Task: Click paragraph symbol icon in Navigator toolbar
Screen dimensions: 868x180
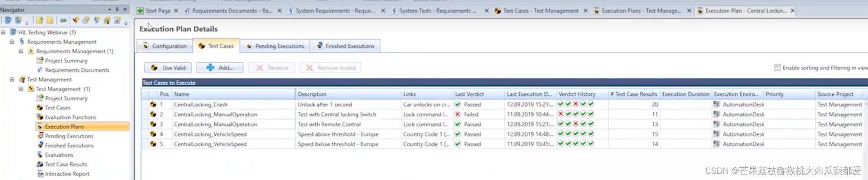Action: [x=96, y=20]
